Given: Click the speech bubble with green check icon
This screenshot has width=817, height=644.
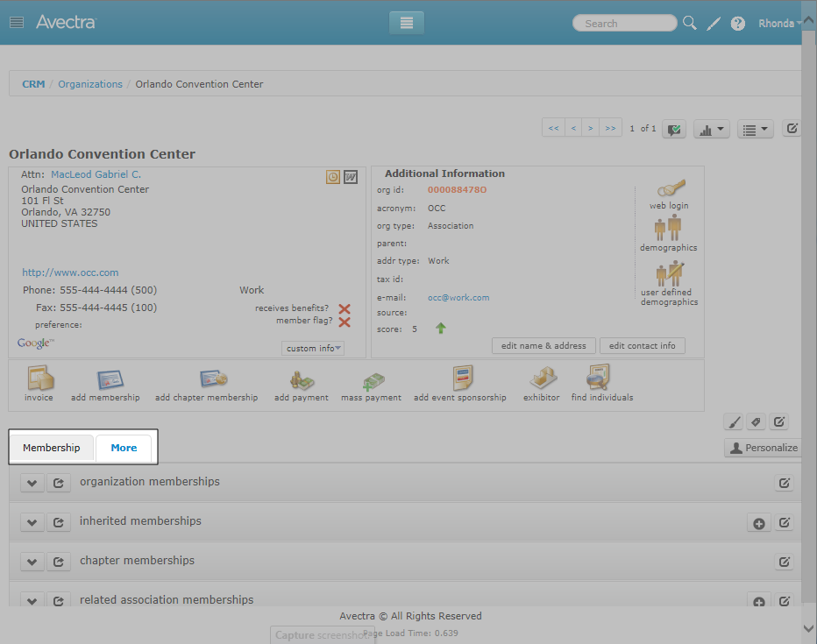Looking at the screenshot, I should pos(674,129).
